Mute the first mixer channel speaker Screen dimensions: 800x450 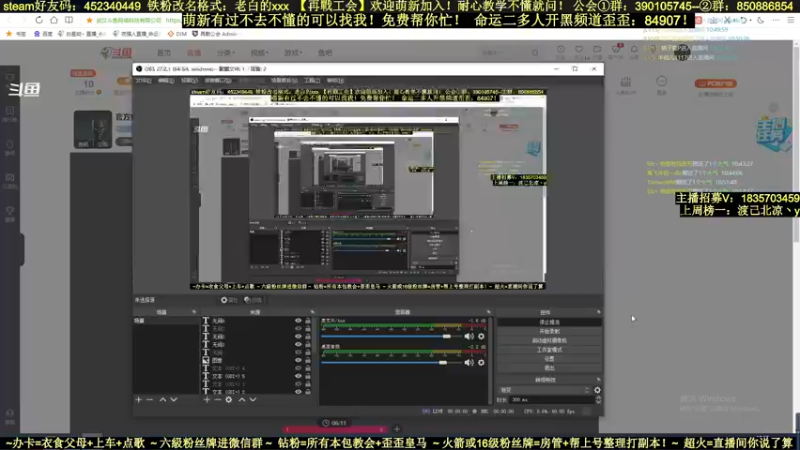pos(469,337)
